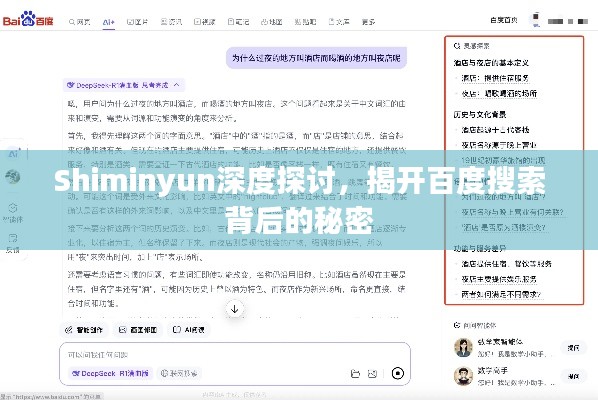
Task: Click the 灵感探索 panel header icon
Action: tap(457, 46)
